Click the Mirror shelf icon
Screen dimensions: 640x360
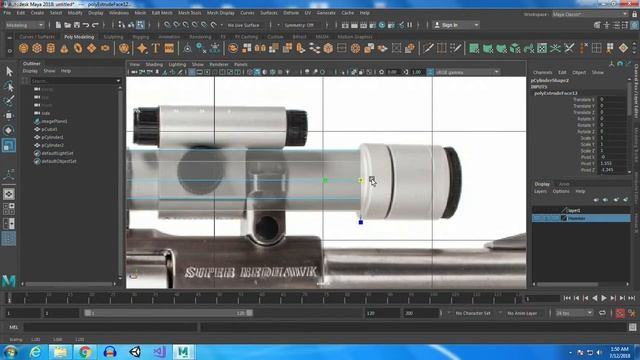tap(260, 49)
